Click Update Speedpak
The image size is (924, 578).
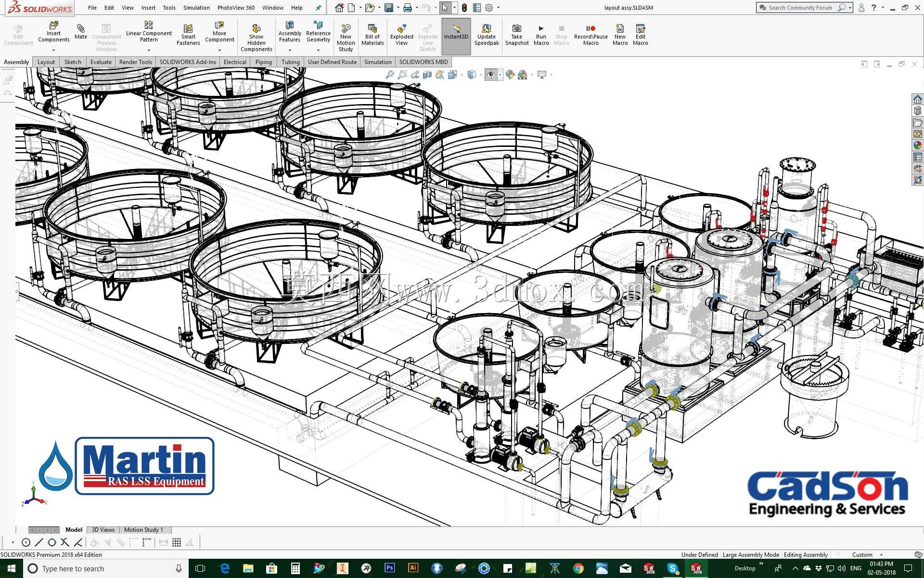[x=487, y=35]
